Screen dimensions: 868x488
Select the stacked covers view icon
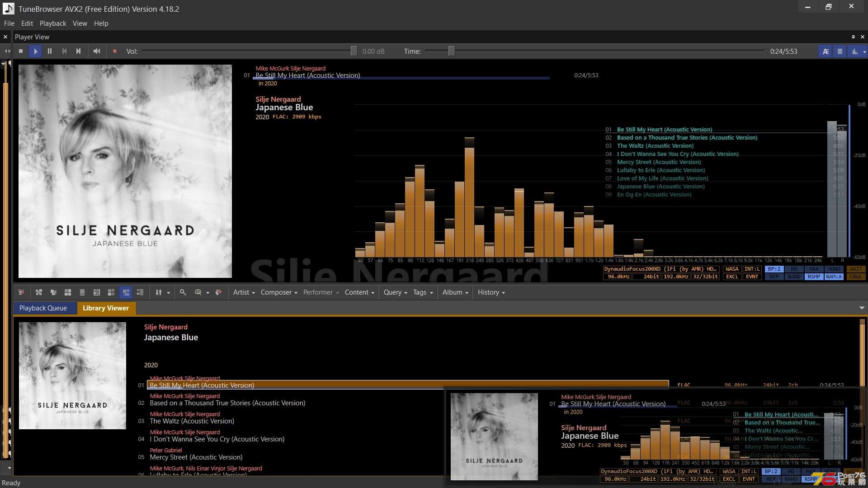(53, 292)
